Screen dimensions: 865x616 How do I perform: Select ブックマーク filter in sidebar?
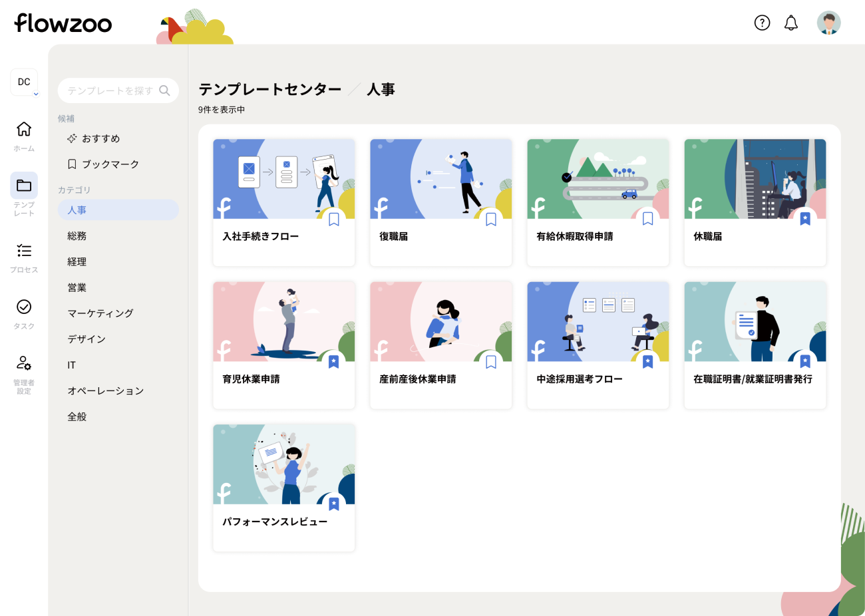(118, 164)
